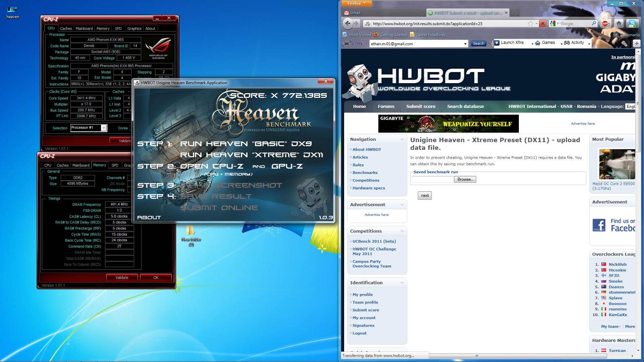
Task: Browse for saved benchmark run file
Action: [x=465, y=179]
